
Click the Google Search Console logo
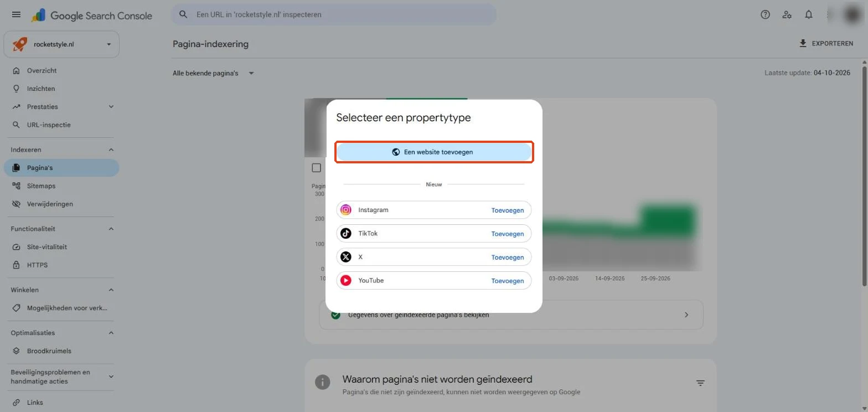coord(91,16)
